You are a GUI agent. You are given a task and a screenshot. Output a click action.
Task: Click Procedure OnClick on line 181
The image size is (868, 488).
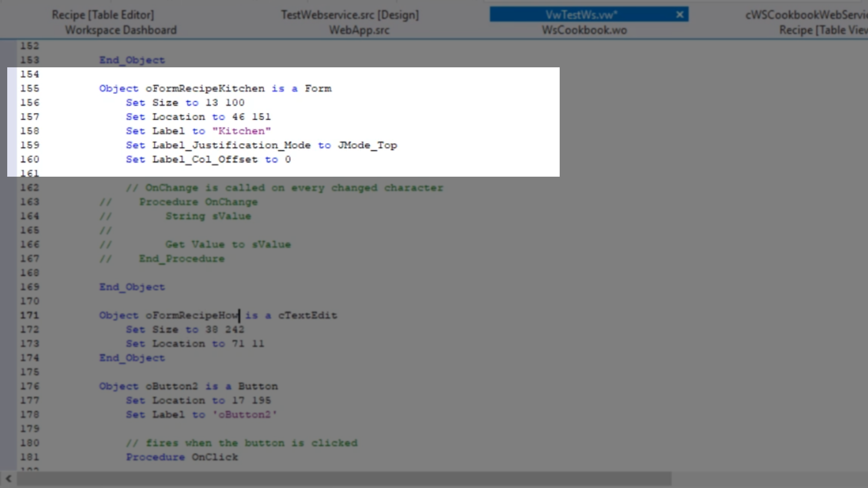(182, 457)
